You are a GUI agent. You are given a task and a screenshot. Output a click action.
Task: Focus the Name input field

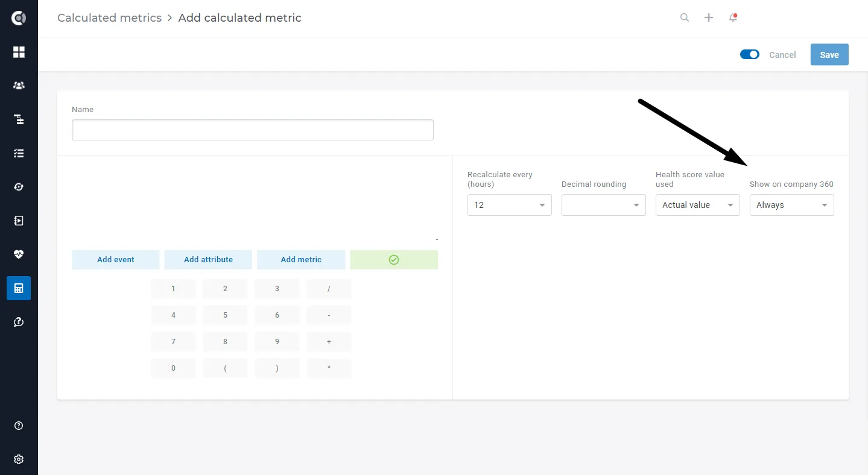click(253, 130)
